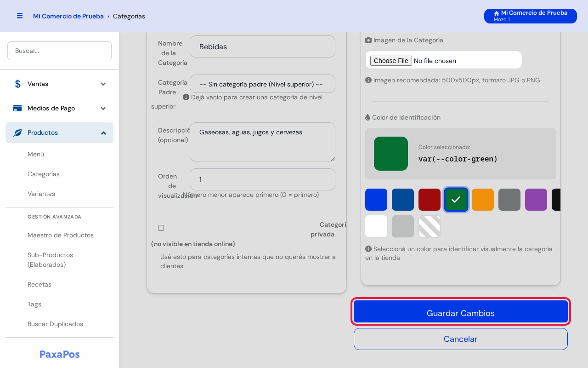The width and height of the screenshot is (588, 368).
Task: Expand the Medios de Pago chevron
Action: tap(103, 108)
